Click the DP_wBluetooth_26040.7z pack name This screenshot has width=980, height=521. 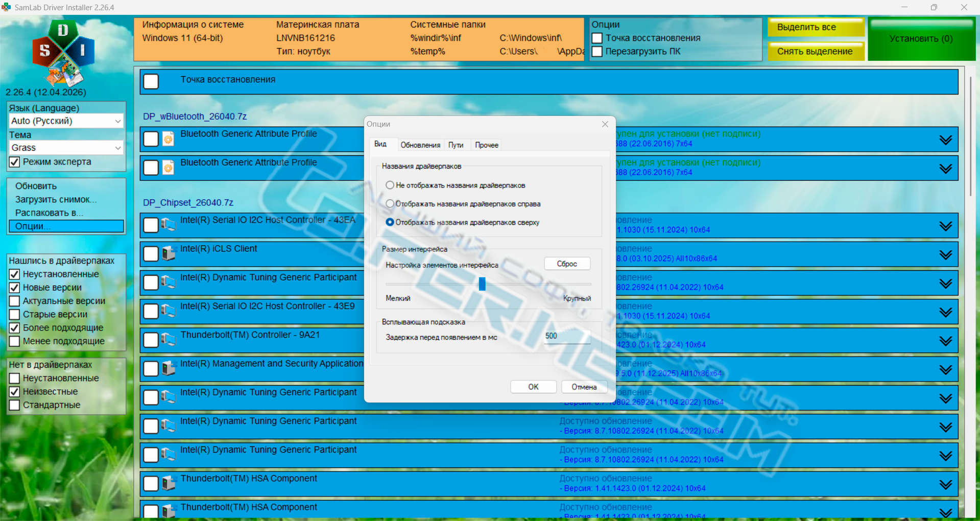tap(195, 116)
